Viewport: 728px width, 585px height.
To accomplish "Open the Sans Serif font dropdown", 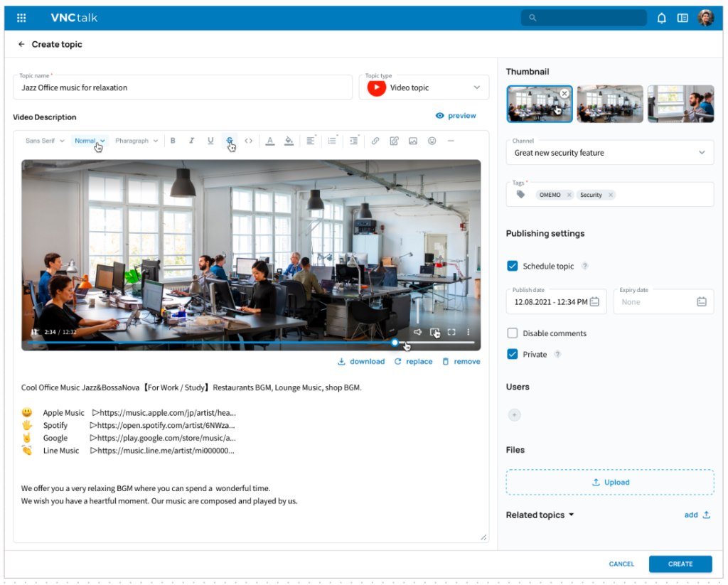I will pyautogui.click(x=45, y=141).
